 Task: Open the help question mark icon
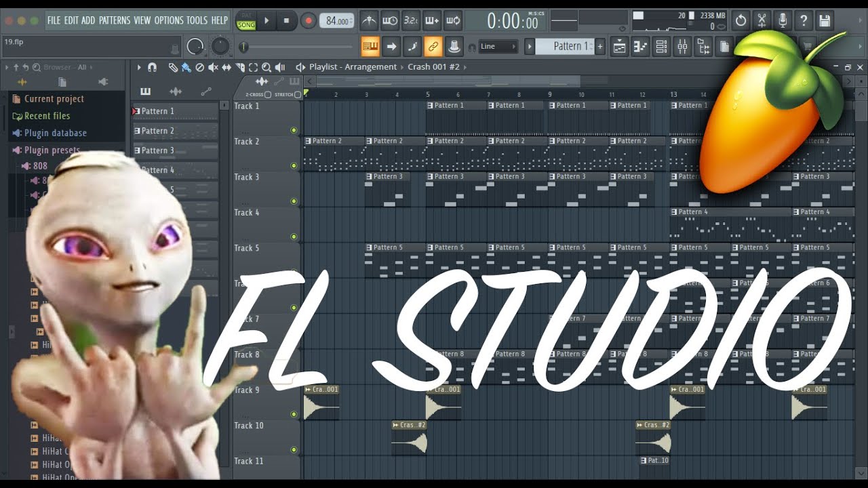804,20
